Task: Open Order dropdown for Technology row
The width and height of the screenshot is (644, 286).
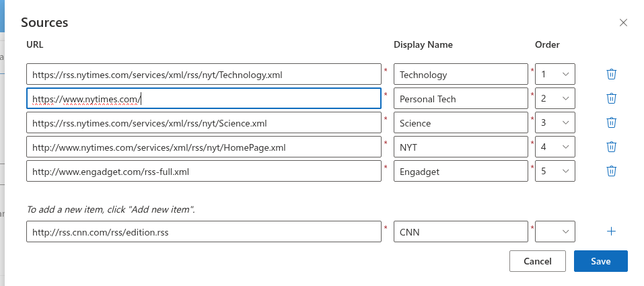Action: tap(555, 74)
